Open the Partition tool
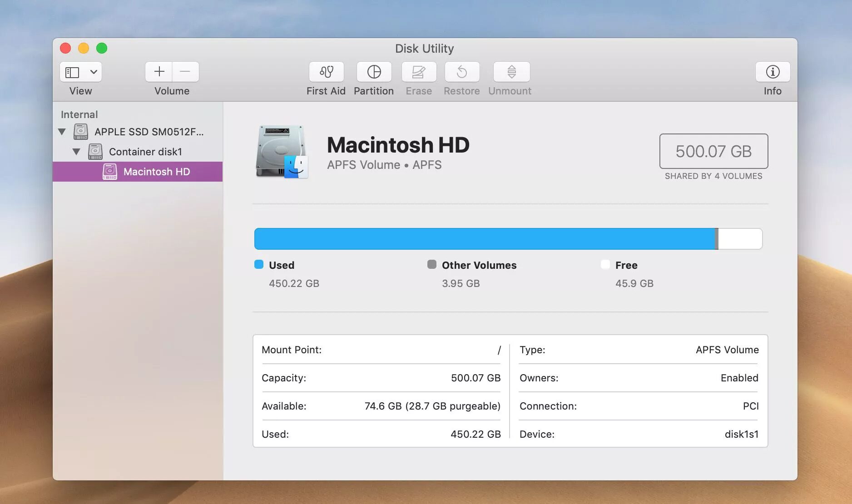The image size is (852, 504). pyautogui.click(x=374, y=72)
